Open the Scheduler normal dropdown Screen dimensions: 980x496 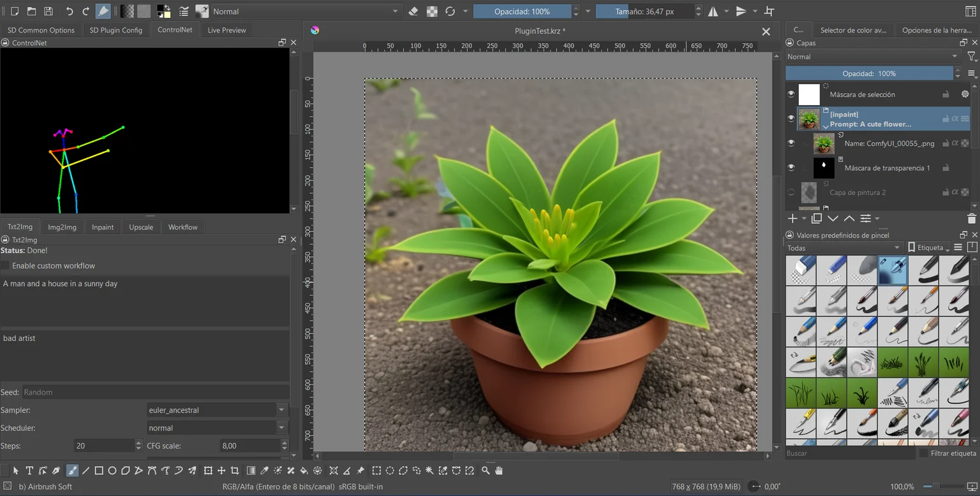coord(217,428)
